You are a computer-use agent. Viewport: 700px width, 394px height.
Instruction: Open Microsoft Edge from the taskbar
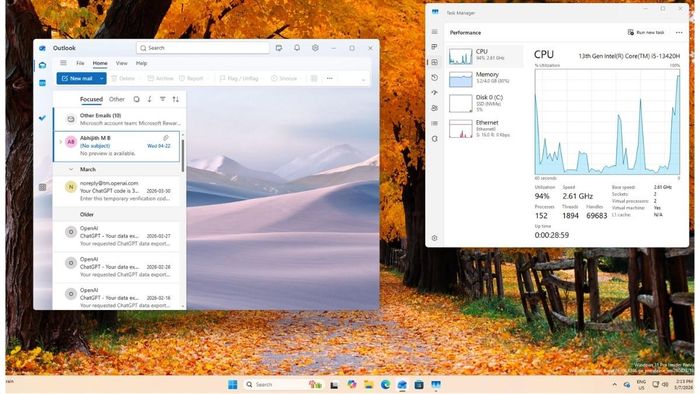385,384
